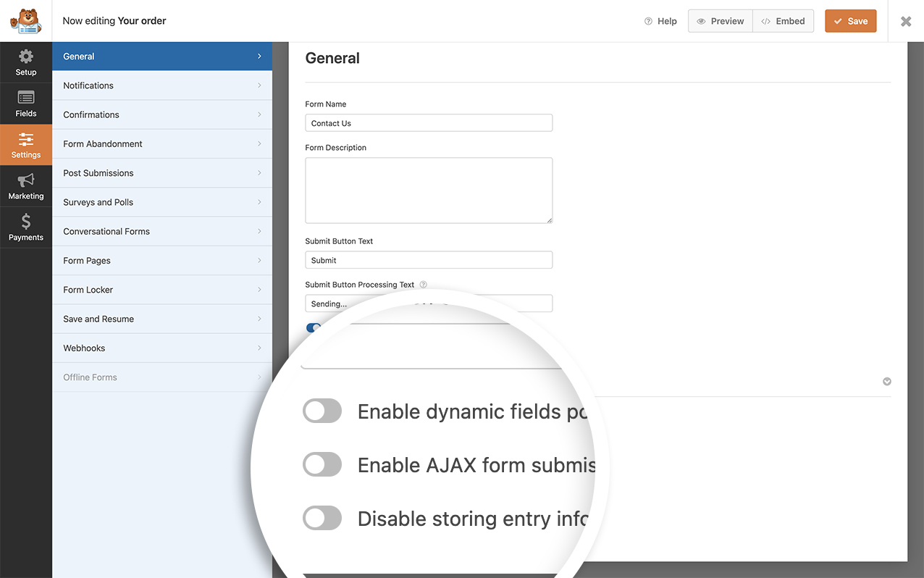
Task: Click the WPForms logo
Action: tap(26, 20)
